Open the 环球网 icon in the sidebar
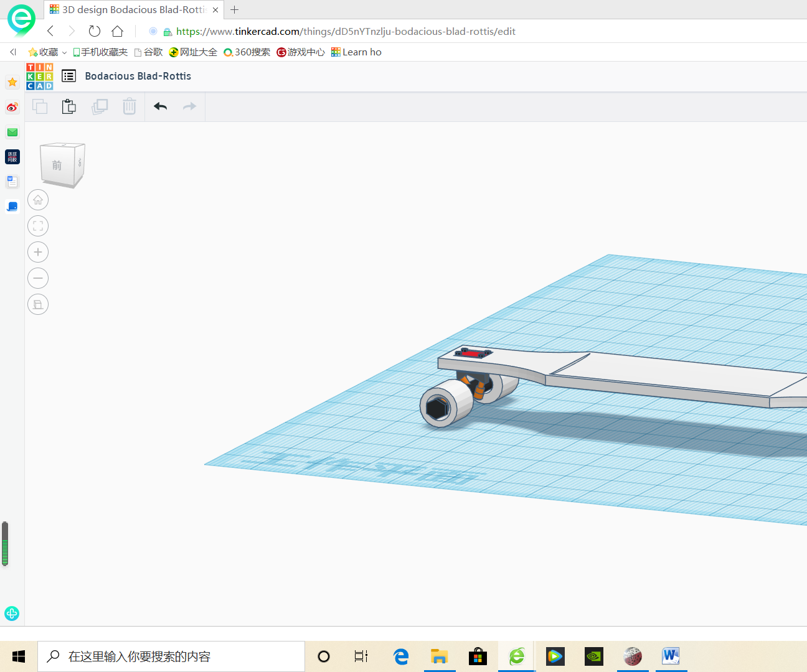This screenshot has height=672, width=807. pyautogui.click(x=12, y=157)
